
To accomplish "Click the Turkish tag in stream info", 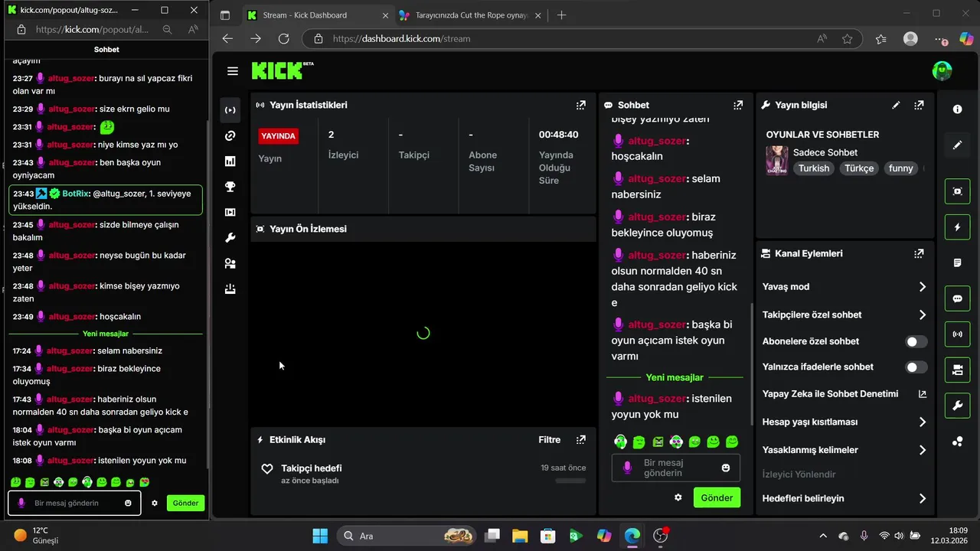I will pos(814,168).
